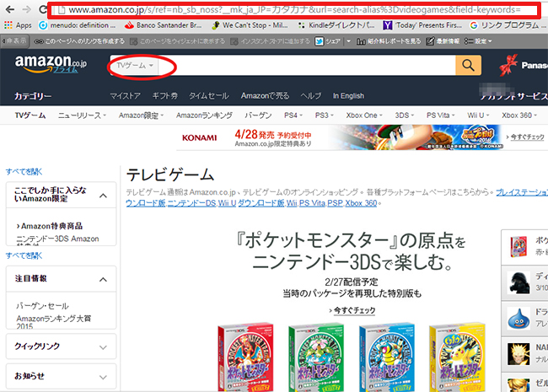
Task: Click the amazon.co.jp logo
Action: [x=51, y=65]
